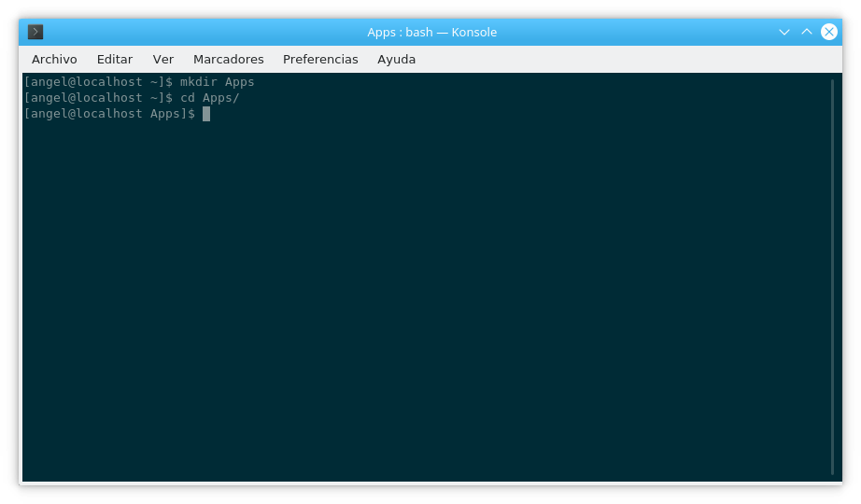
Task: Open the Preferencias menu
Action: (x=320, y=60)
